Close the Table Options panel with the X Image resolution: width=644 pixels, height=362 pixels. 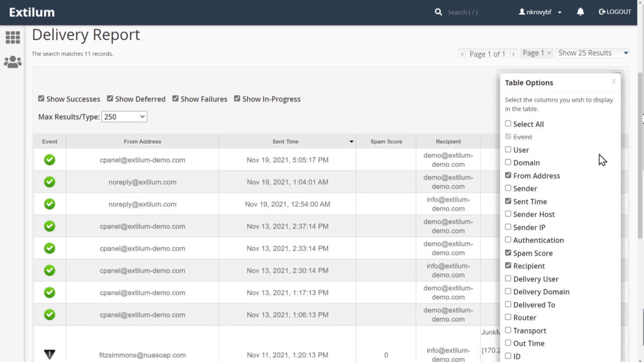(614, 80)
